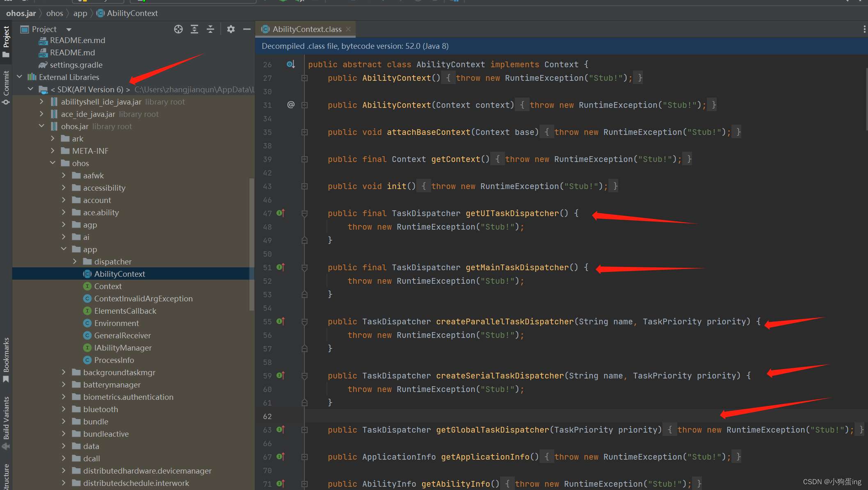The width and height of the screenshot is (868, 490).
Task: Click the implemented-in gutter icon on line 26
Action: point(291,64)
